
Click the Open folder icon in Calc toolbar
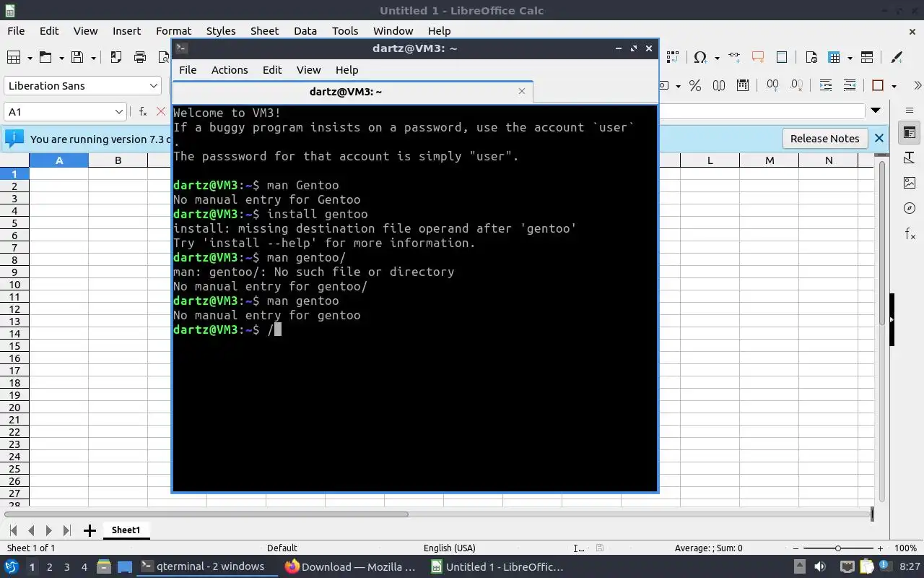point(45,58)
